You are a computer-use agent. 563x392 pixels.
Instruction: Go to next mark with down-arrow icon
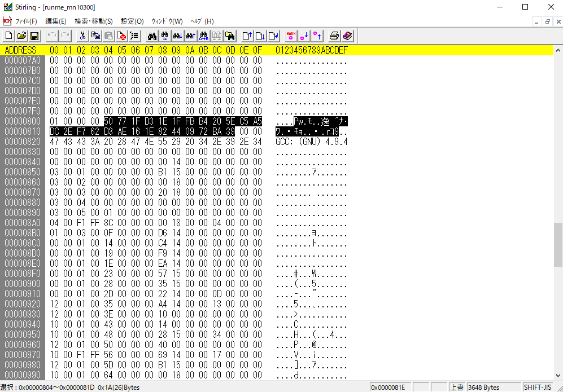coord(304,36)
